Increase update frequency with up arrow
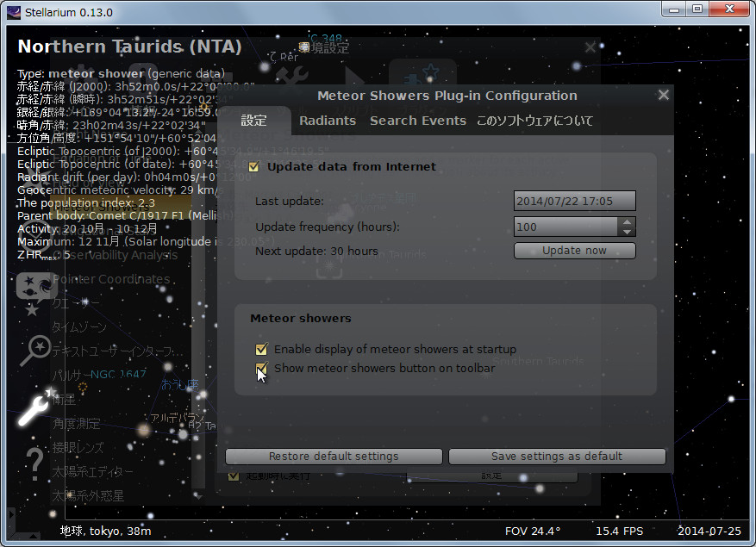Screen dimensions: 756x547 [627, 221]
